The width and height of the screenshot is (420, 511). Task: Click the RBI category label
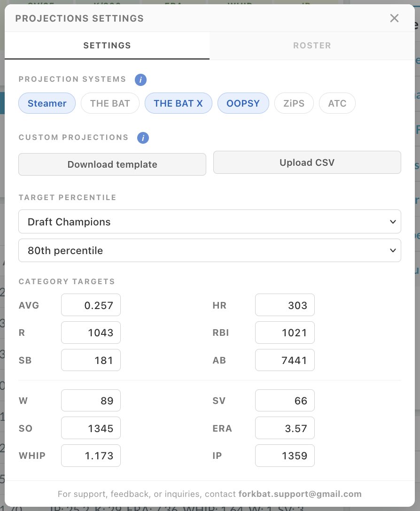click(221, 333)
